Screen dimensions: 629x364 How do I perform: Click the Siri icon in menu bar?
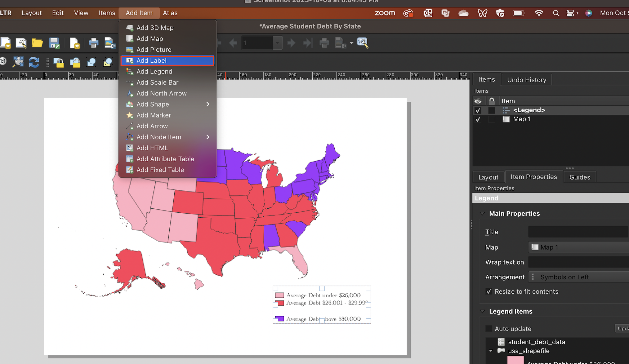pos(588,13)
